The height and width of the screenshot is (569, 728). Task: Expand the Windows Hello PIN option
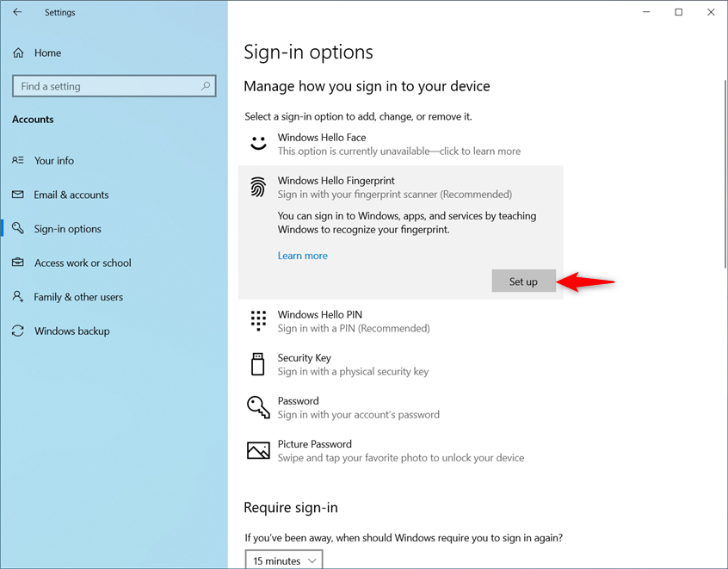click(x=400, y=321)
